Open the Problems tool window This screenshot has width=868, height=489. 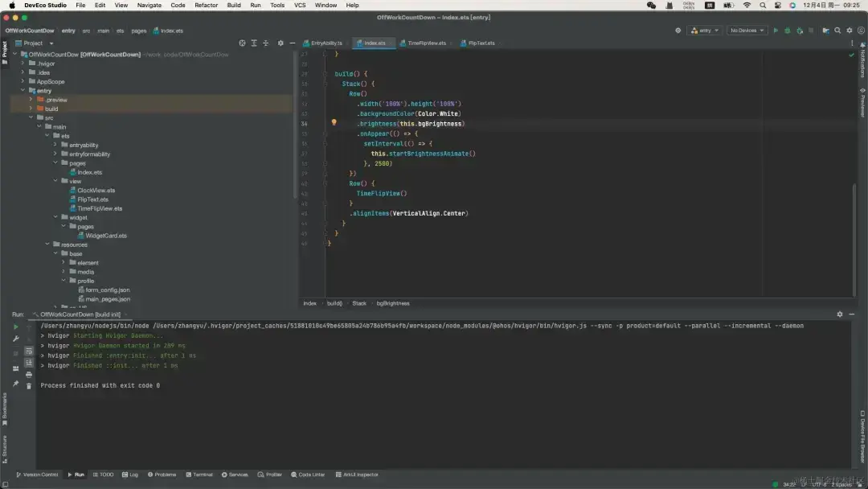[x=162, y=475]
